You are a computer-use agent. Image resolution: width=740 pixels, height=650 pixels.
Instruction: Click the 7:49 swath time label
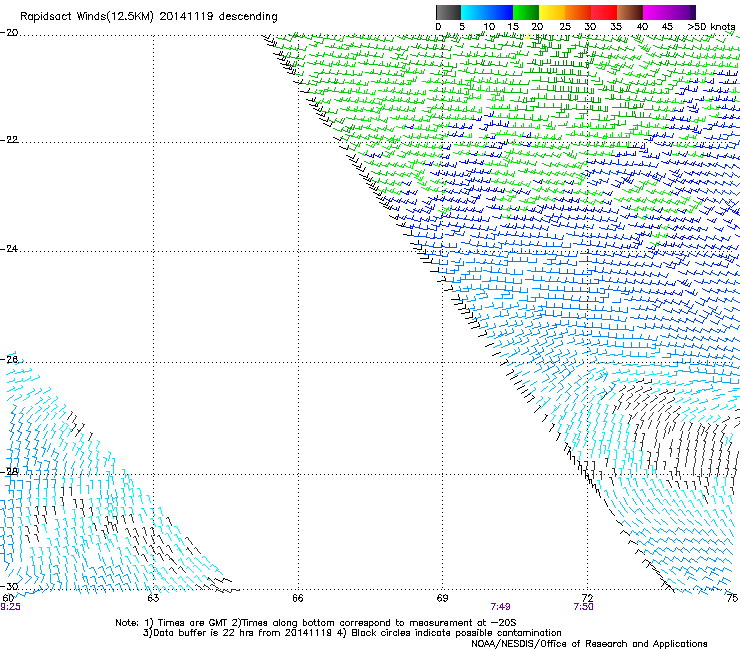click(x=500, y=607)
